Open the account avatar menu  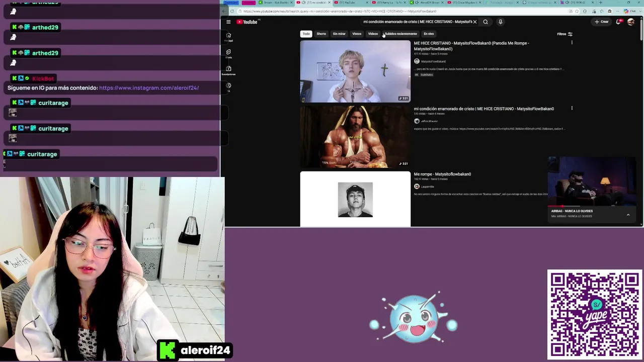631,22
